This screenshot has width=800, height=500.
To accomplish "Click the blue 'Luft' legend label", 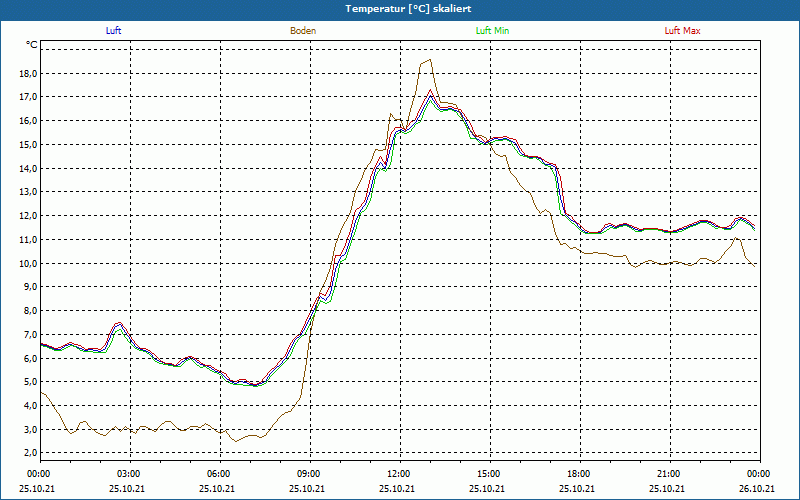I will pyautogui.click(x=113, y=31).
